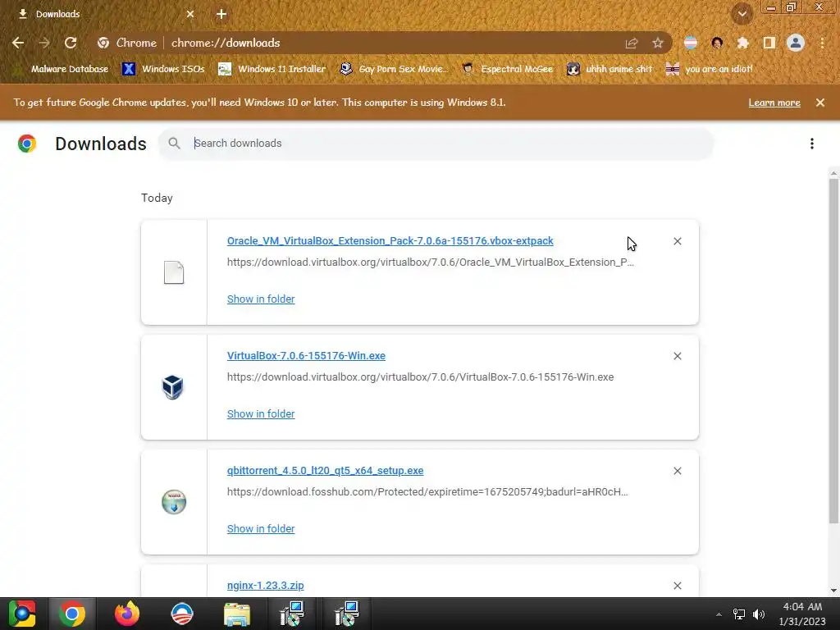Click the qbittorrent installer file icon
This screenshot has height=630, width=840.
[x=174, y=502]
